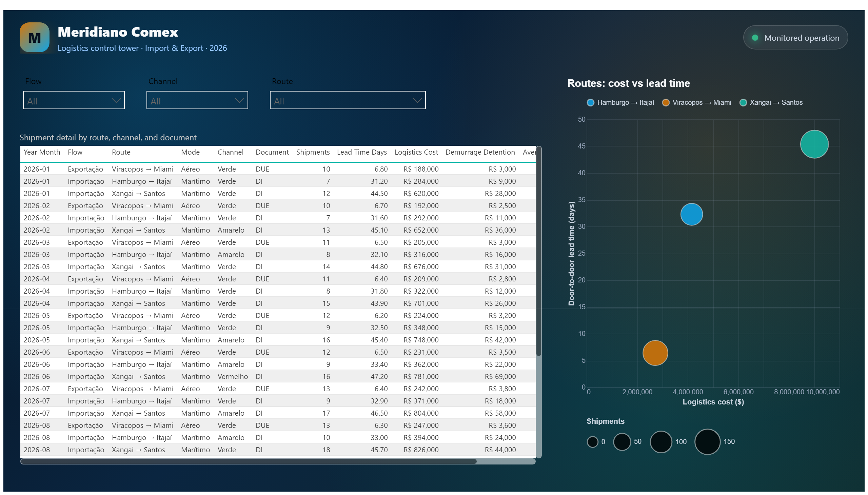Sort by Lead Time Days column header
This screenshot has width=868, height=495.
(361, 152)
